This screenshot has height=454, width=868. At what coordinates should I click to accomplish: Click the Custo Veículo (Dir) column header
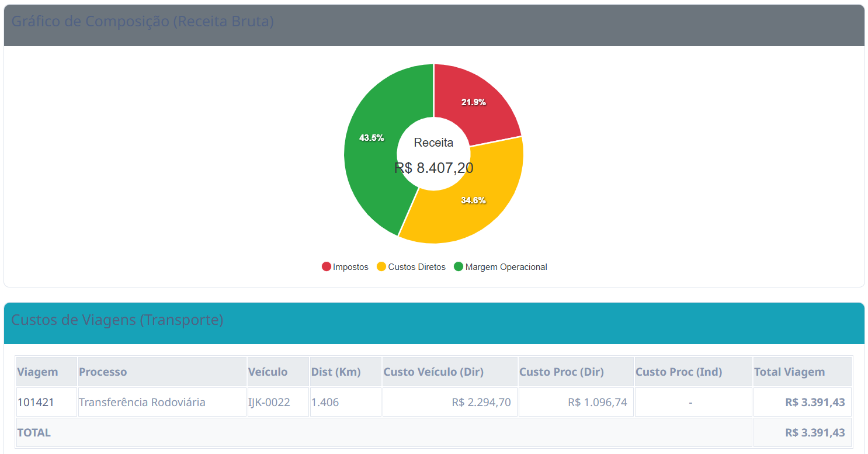point(433,372)
